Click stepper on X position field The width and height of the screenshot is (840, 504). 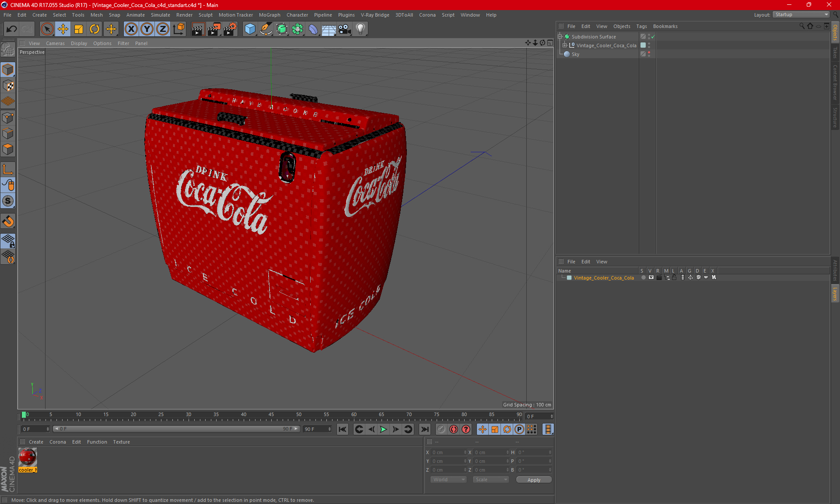(x=465, y=452)
